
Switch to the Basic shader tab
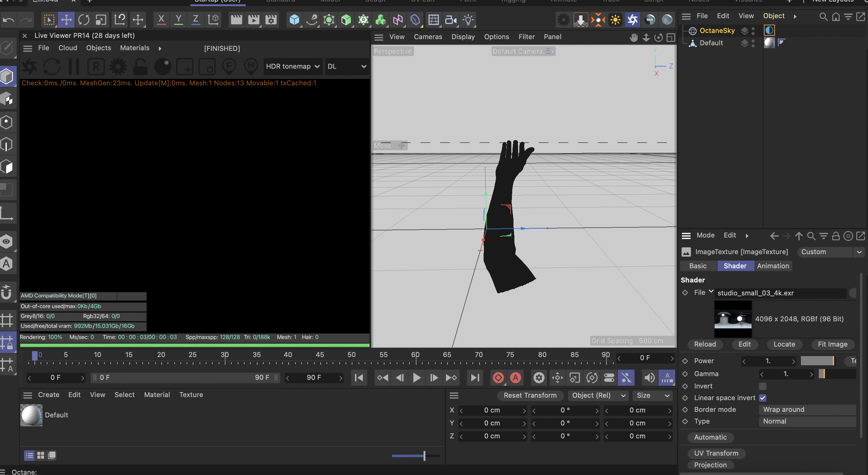coord(698,266)
